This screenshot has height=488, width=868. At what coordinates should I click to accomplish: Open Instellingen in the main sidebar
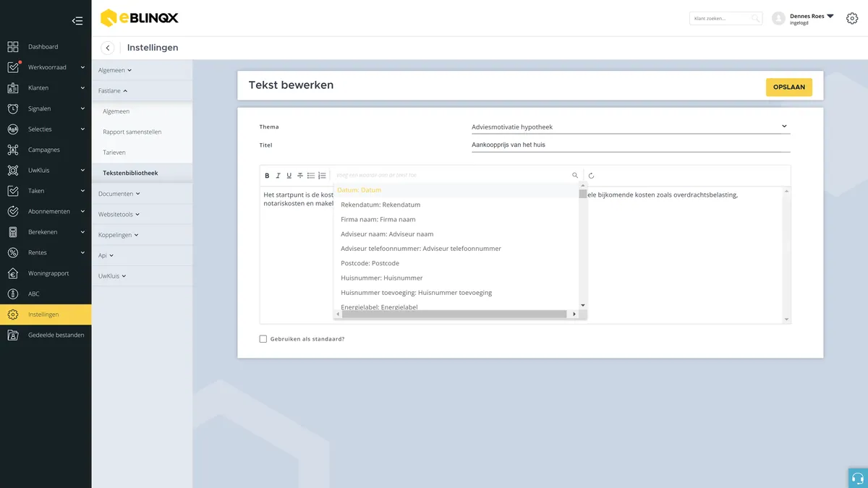click(46, 314)
